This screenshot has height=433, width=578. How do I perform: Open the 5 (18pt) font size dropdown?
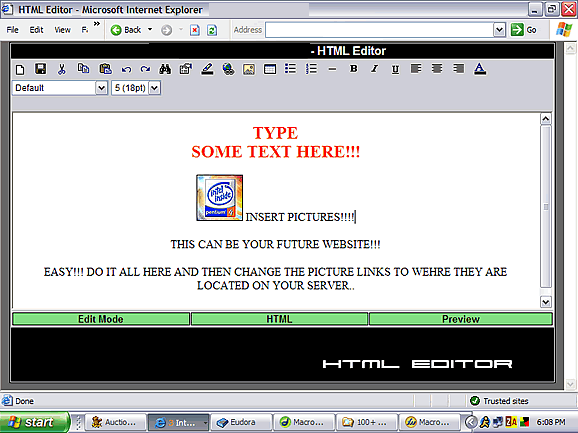[x=154, y=88]
